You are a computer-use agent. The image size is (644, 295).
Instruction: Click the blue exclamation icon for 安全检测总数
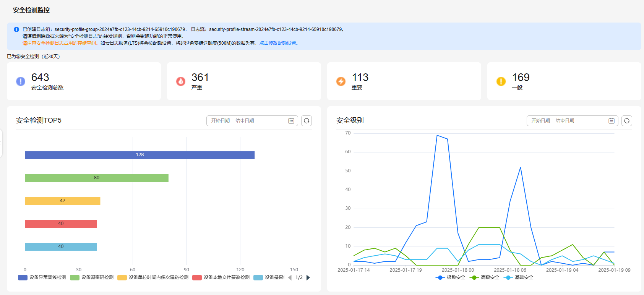point(21,81)
